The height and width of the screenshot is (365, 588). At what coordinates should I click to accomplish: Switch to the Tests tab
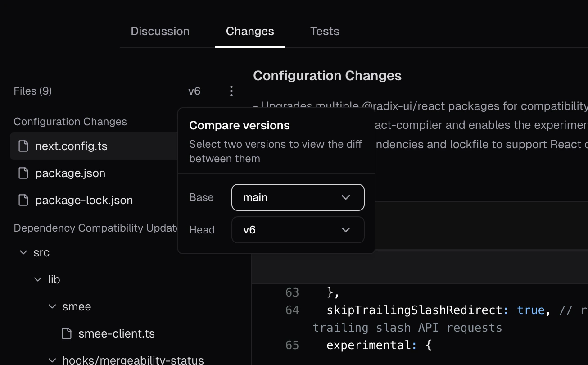coord(324,31)
